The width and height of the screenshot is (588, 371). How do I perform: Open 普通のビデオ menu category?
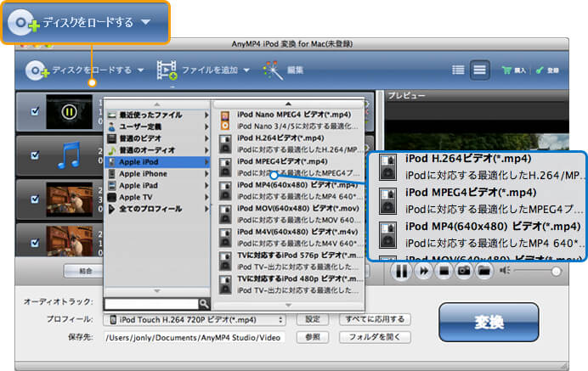[157, 138]
